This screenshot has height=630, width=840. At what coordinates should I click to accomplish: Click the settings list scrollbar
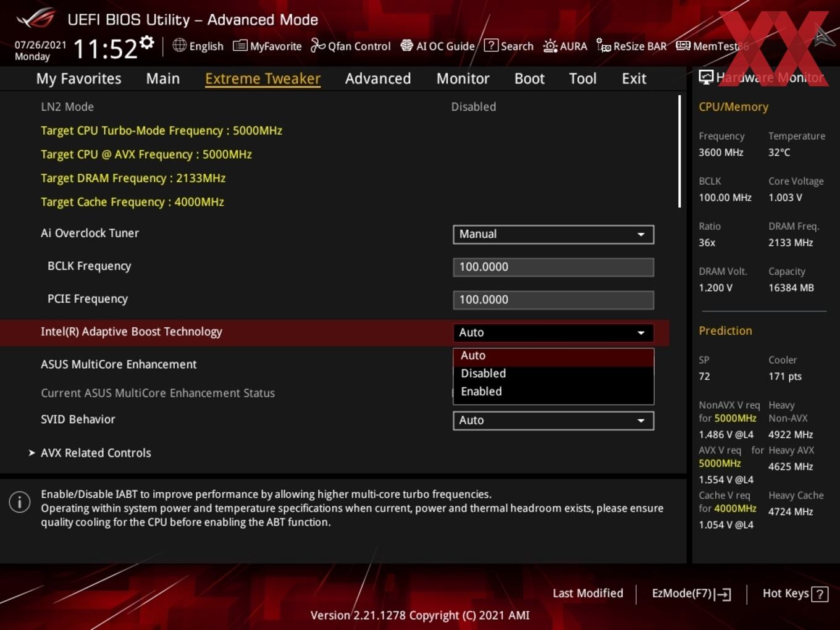(679, 151)
